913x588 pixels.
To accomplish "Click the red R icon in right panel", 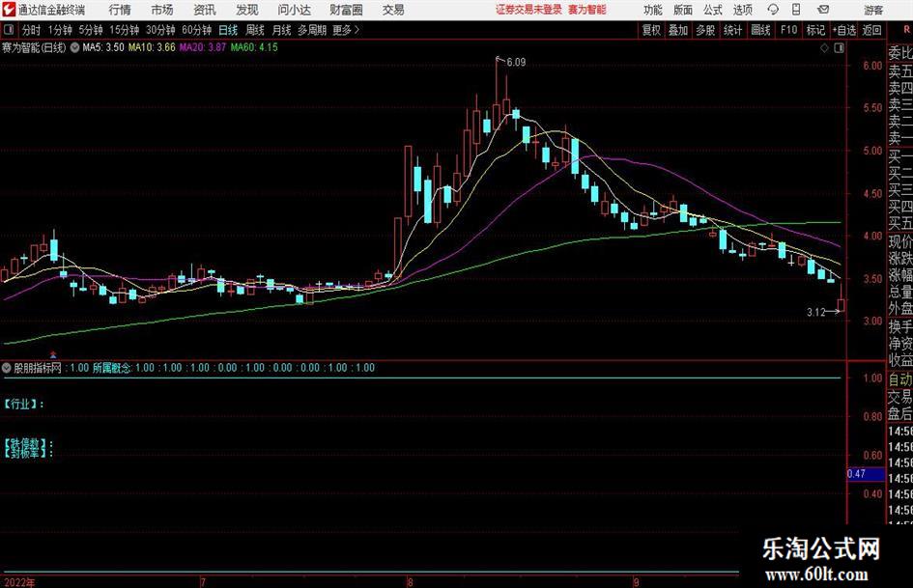I will point(906,30).
